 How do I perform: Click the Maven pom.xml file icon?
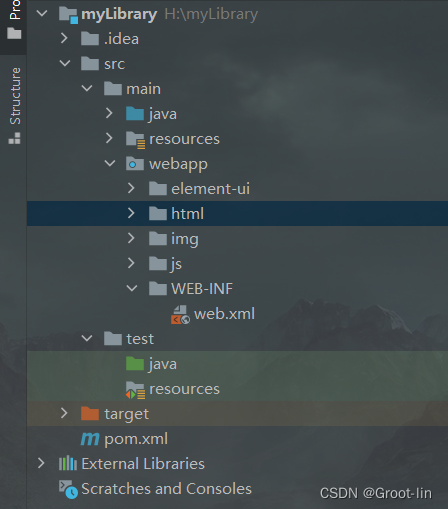[x=90, y=439]
